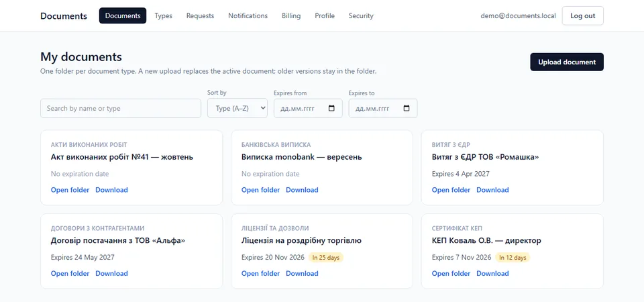Viewport: 644px width, 302px height.
Task: Open the Billing tab
Action: (291, 15)
